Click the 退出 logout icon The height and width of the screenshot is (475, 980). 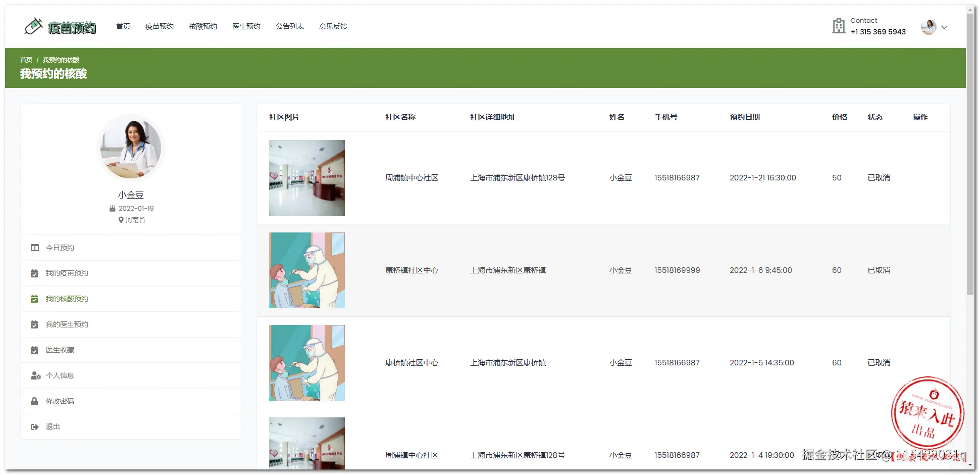[35, 427]
